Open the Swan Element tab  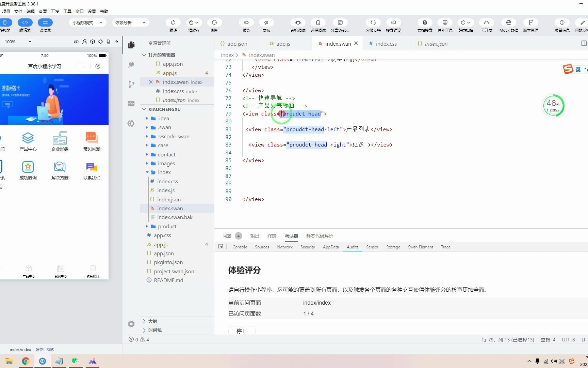coord(421,247)
